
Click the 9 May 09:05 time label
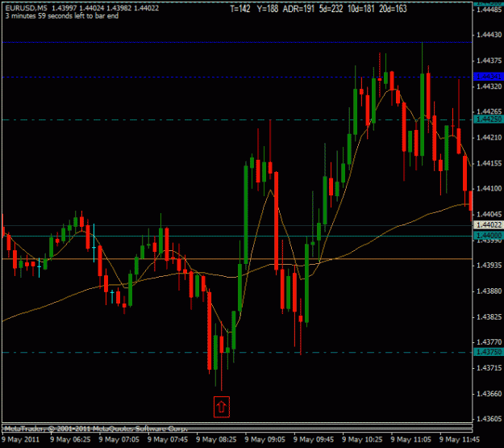click(x=264, y=439)
